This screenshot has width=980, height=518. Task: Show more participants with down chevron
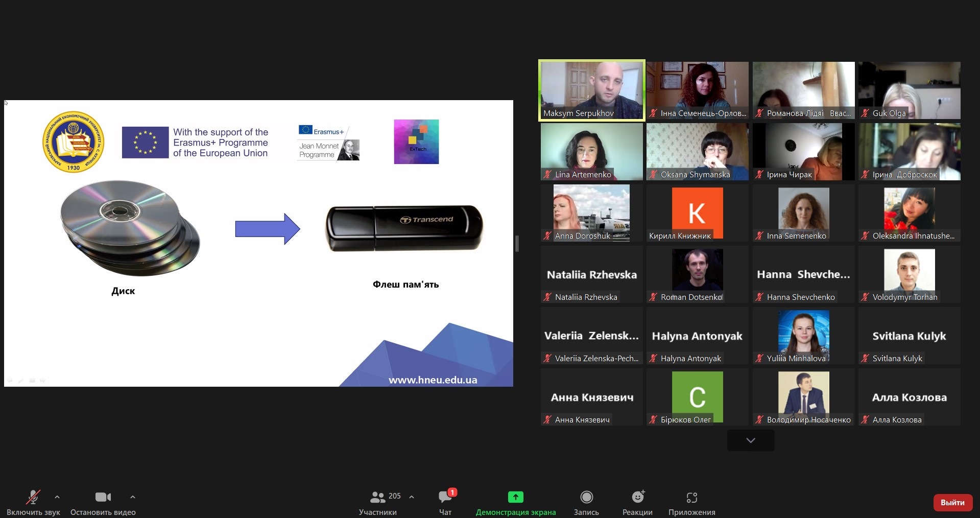point(750,440)
